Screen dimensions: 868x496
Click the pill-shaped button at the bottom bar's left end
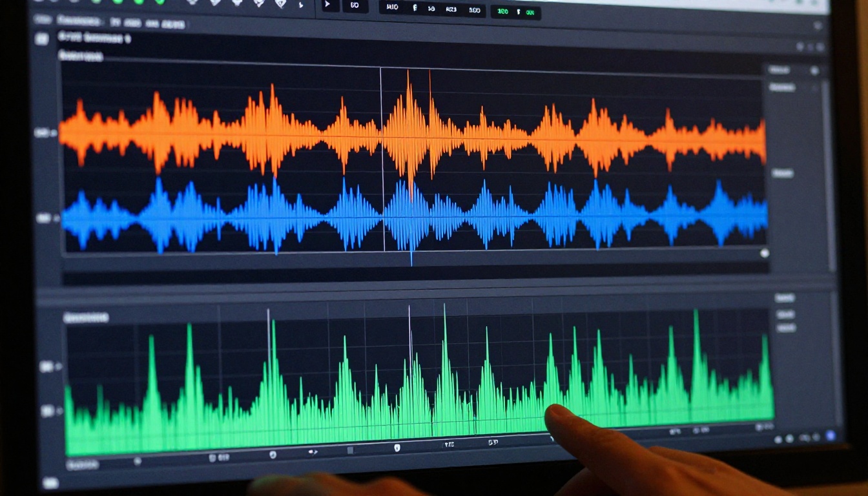point(83,464)
